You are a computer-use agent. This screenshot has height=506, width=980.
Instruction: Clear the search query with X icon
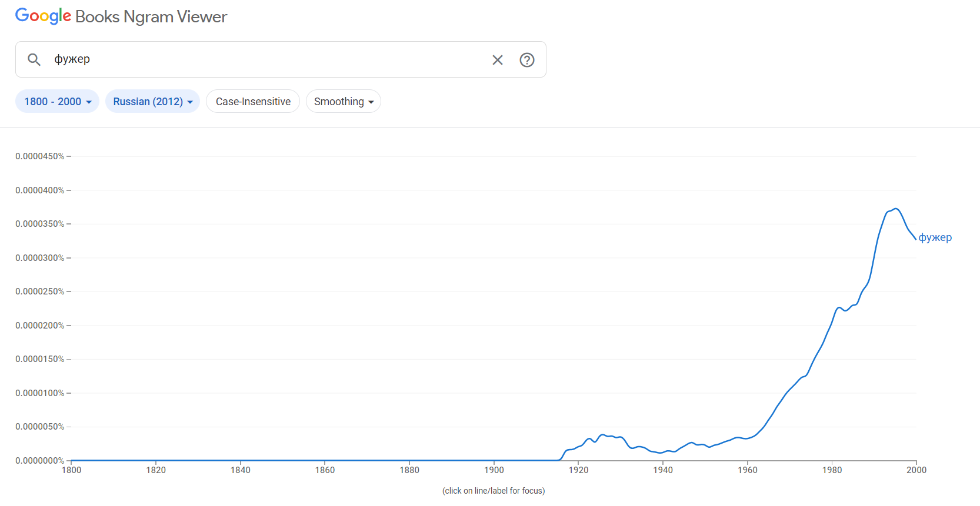tap(498, 59)
